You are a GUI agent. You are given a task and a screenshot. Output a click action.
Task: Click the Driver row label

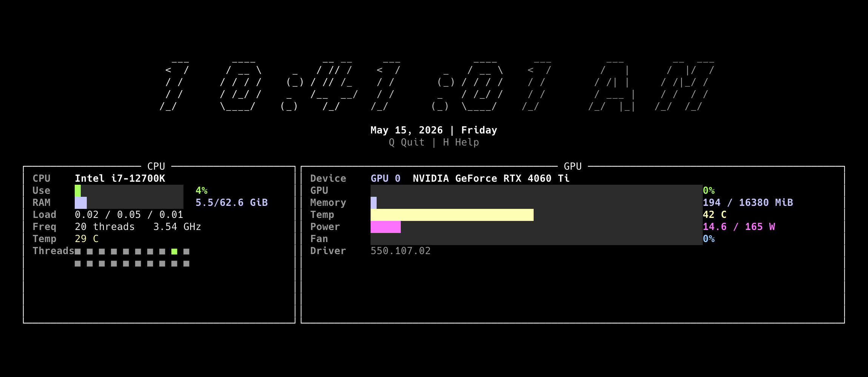[328, 251]
